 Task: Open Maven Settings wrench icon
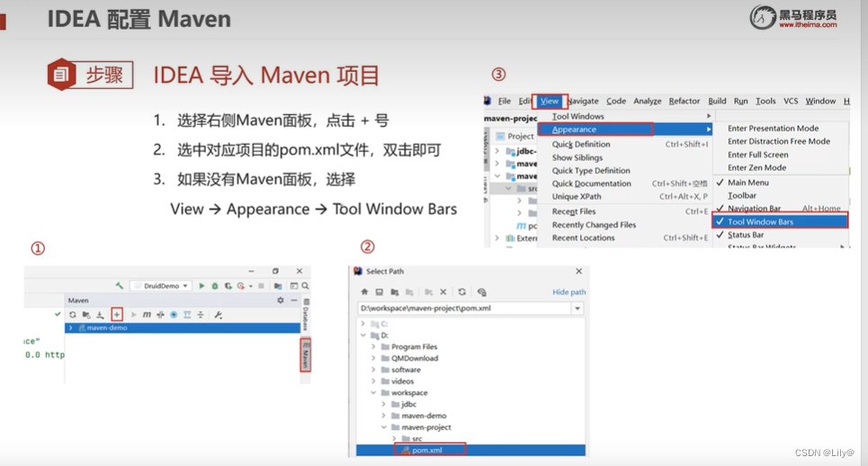tap(218, 314)
